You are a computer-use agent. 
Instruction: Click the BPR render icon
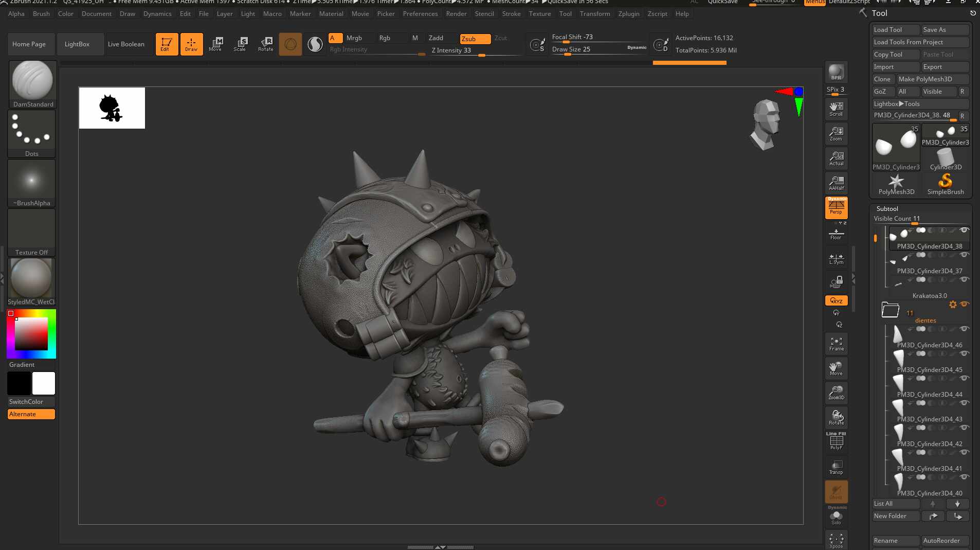[x=836, y=72]
